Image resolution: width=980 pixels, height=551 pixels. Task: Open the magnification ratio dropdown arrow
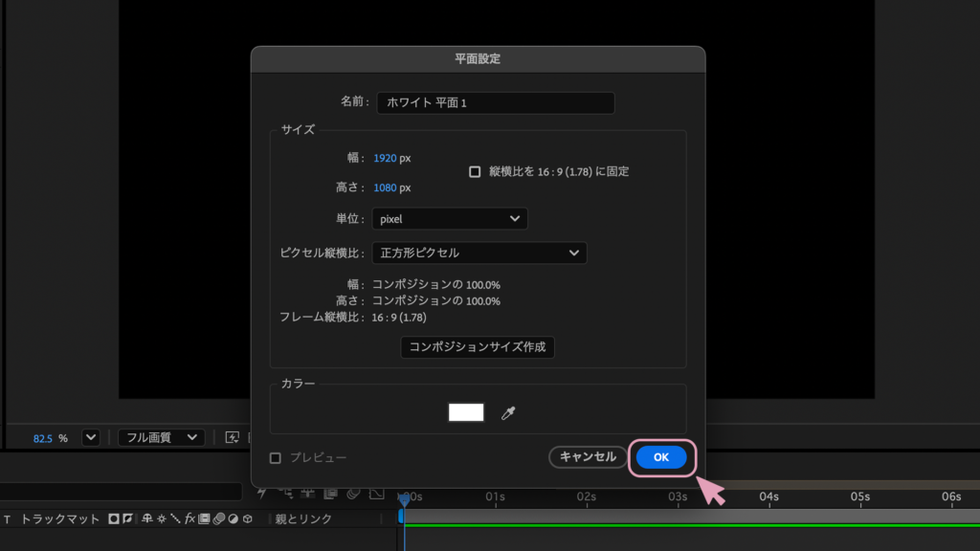[91, 437]
